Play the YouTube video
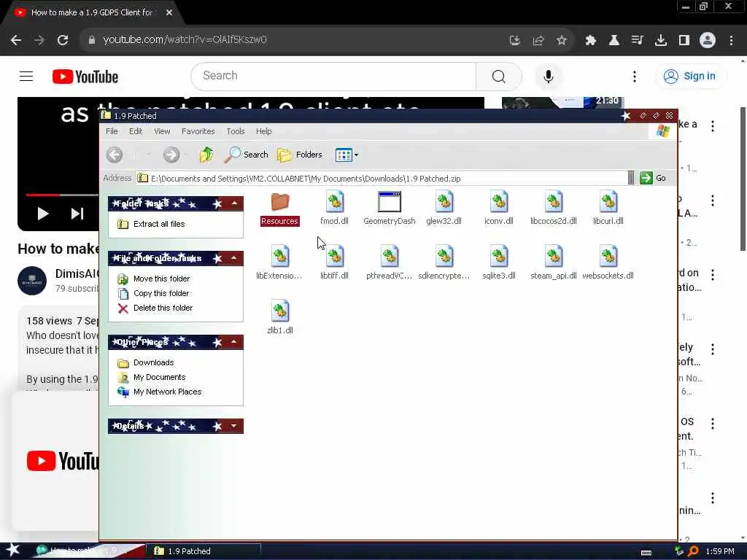This screenshot has height=560, width=747. pos(43,214)
